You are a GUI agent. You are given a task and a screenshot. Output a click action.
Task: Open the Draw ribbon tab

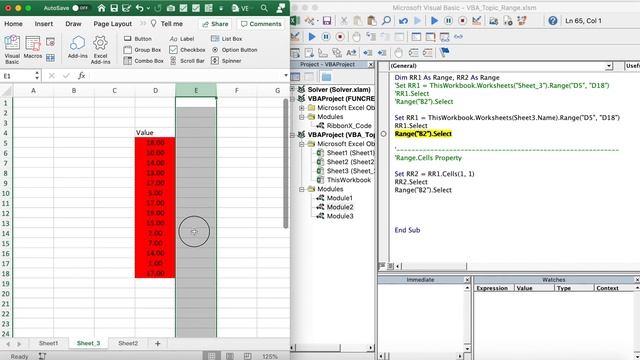pyautogui.click(x=73, y=24)
